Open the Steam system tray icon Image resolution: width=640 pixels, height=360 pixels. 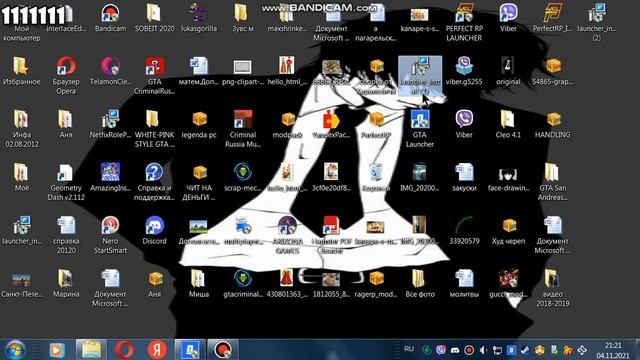(x=526, y=350)
